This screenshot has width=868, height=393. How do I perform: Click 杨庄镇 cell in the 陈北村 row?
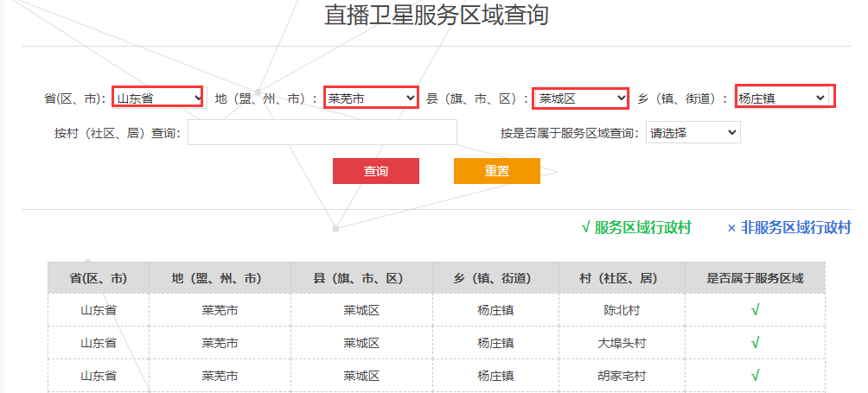pos(495,310)
